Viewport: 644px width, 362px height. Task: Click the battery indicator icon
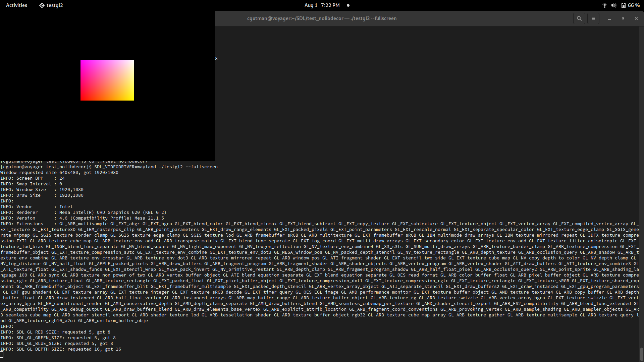623,5
